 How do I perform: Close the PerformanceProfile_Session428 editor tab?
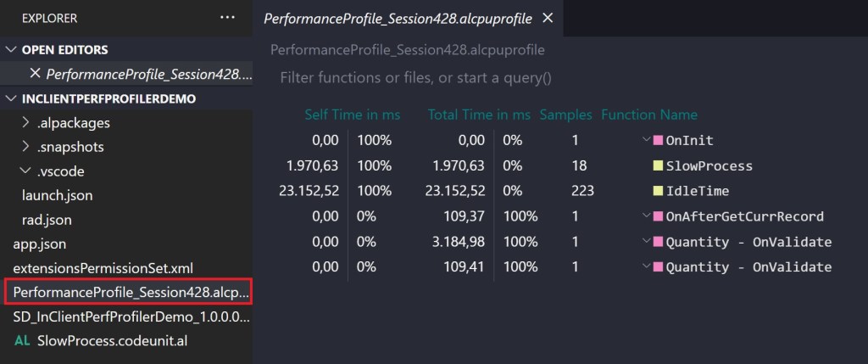coord(548,17)
